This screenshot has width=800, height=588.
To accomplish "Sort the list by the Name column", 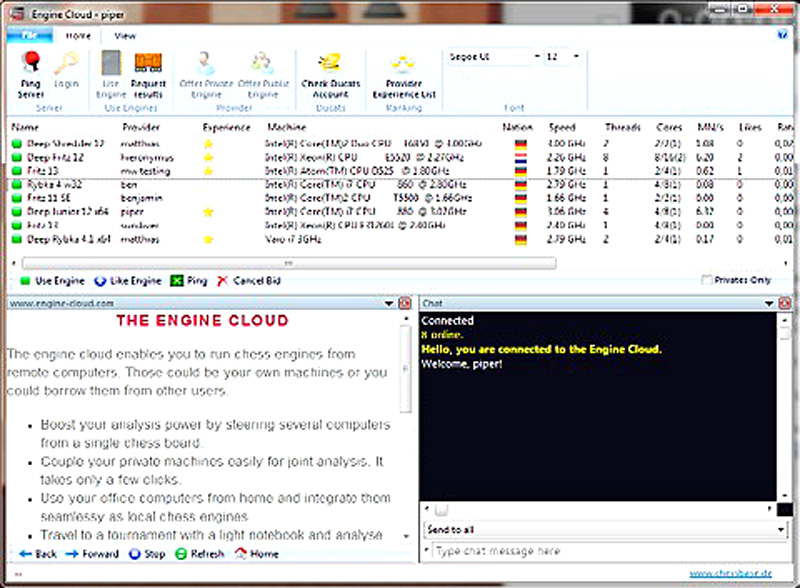I will click(25, 127).
